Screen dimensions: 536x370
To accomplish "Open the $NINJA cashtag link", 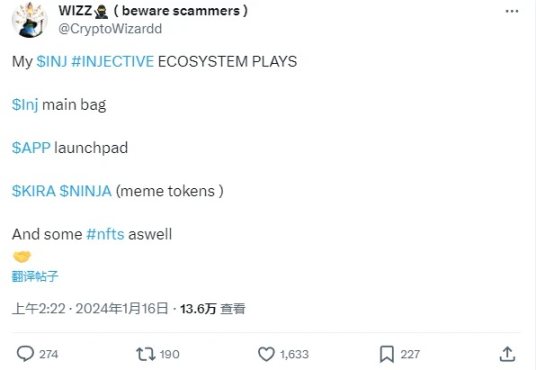I will point(86,191).
